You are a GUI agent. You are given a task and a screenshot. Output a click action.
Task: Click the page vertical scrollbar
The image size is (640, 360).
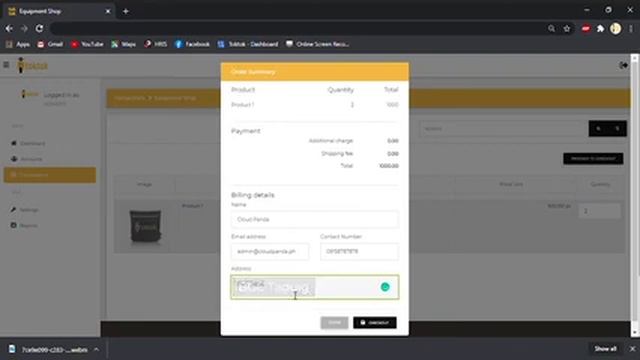(634, 195)
